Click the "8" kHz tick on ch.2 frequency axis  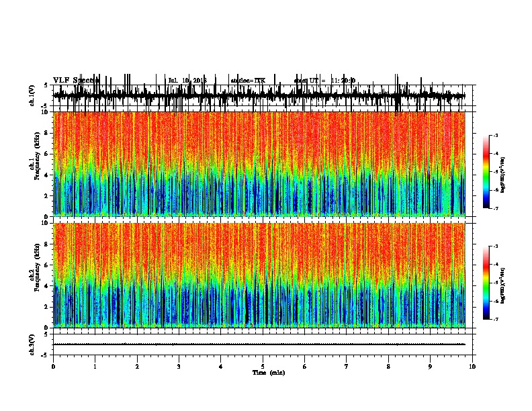coord(46,244)
